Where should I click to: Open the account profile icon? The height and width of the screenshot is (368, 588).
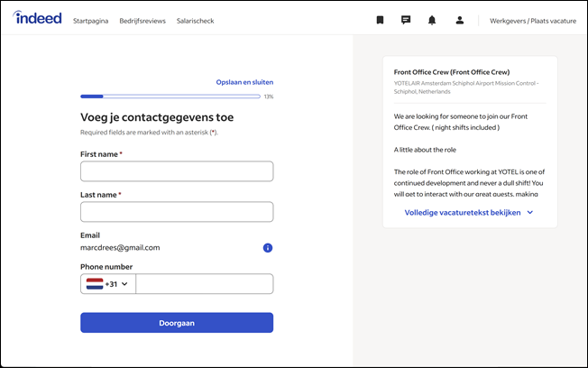click(459, 20)
